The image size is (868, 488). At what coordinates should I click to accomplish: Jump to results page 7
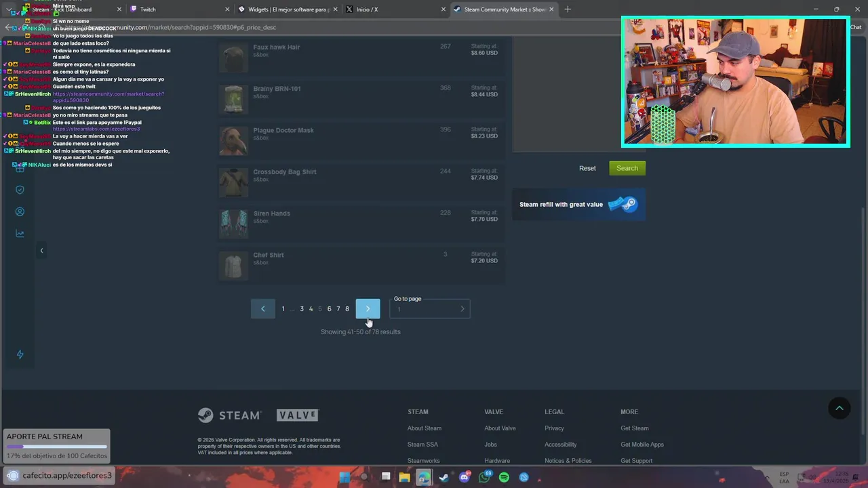point(338,309)
